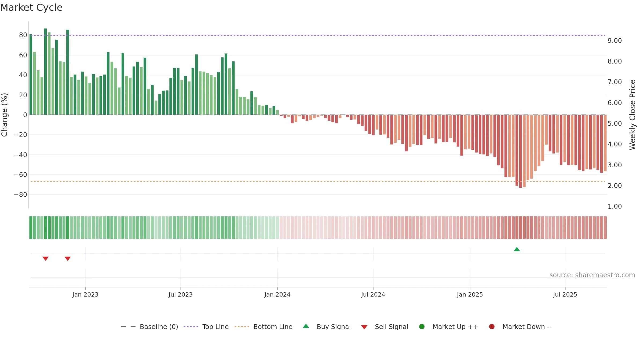644x362 pixels.
Task: Click the Jan 2023 x-axis label
Action: pos(85,295)
